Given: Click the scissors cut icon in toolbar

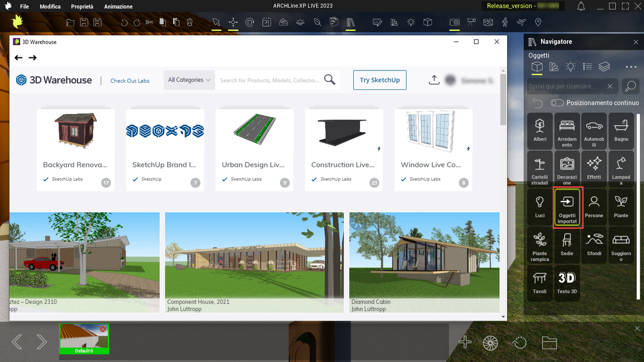Looking at the screenshot, I should tap(149, 22).
